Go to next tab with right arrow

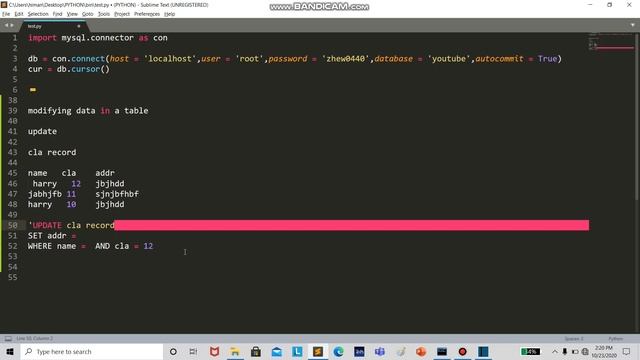pyautogui.click(x=12, y=25)
